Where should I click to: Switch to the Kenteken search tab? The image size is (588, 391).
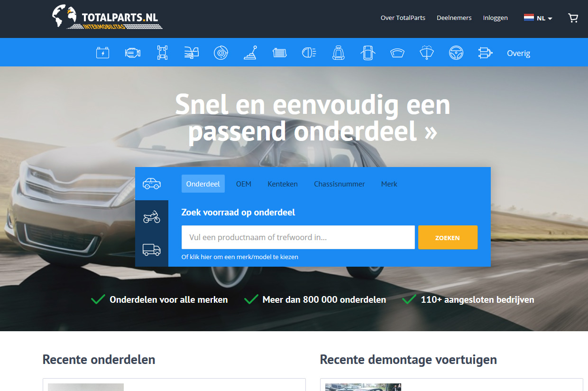pos(283,184)
